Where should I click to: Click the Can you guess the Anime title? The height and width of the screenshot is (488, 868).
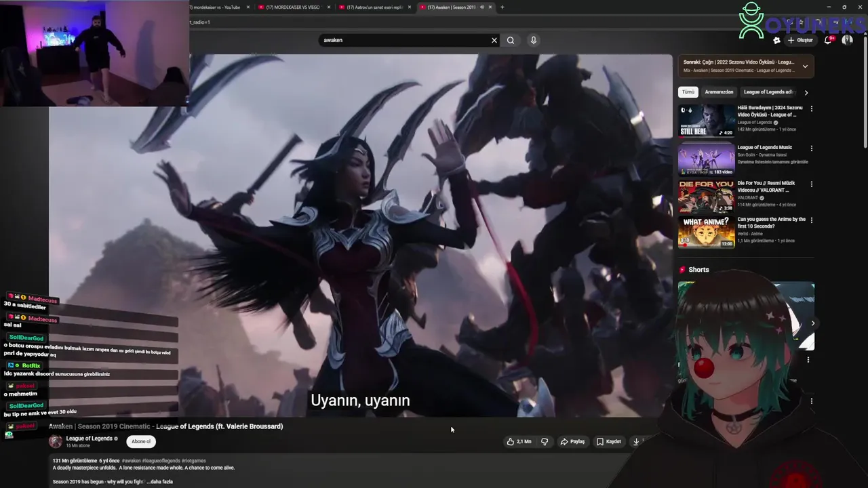pos(771,222)
